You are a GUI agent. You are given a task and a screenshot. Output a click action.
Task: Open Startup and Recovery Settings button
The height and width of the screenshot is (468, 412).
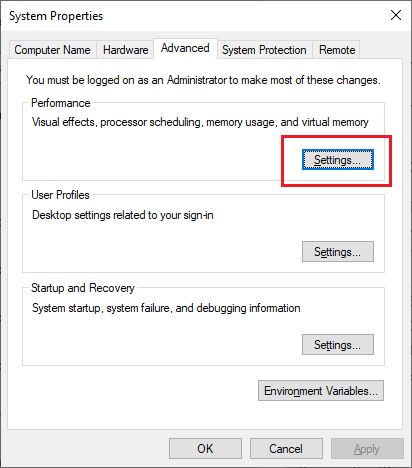click(x=338, y=345)
